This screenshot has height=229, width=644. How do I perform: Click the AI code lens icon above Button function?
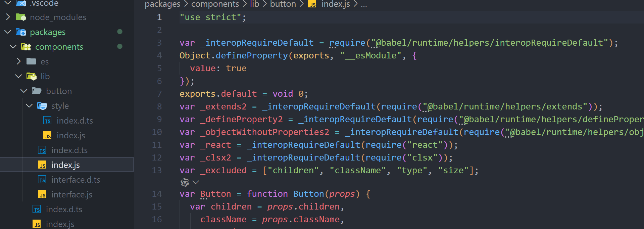point(185,182)
